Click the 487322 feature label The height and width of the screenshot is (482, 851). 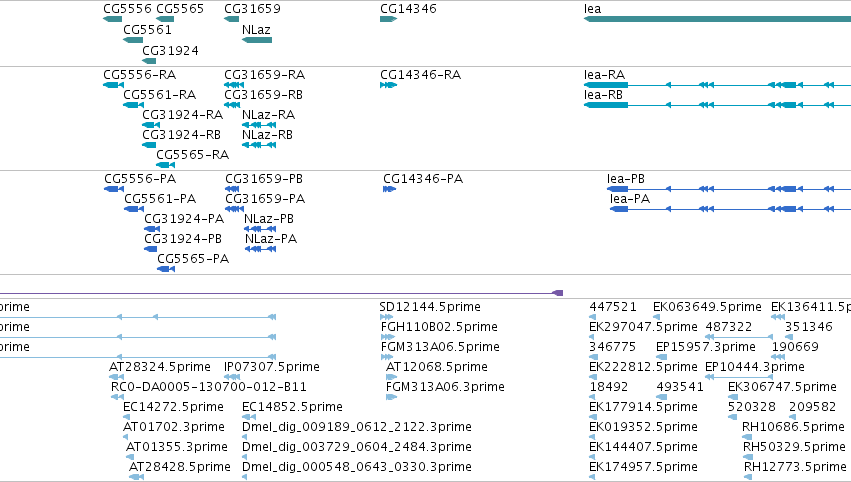[x=729, y=327]
